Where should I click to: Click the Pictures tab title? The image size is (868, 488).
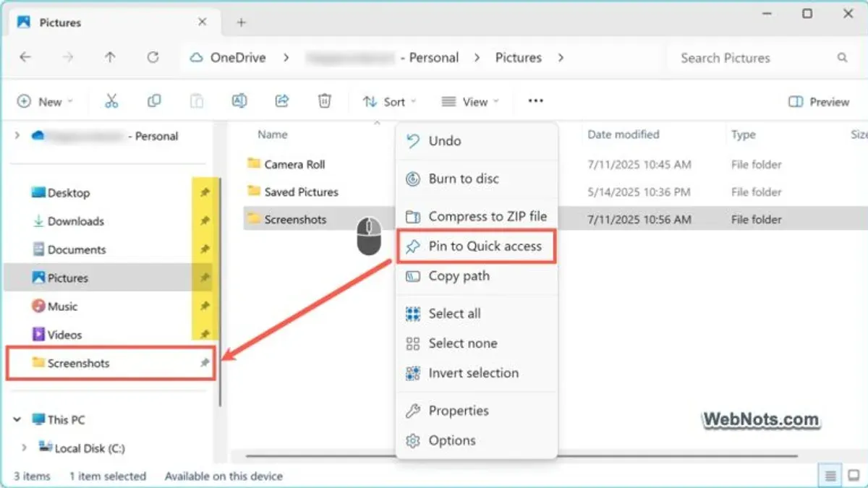click(x=60, y=22)
